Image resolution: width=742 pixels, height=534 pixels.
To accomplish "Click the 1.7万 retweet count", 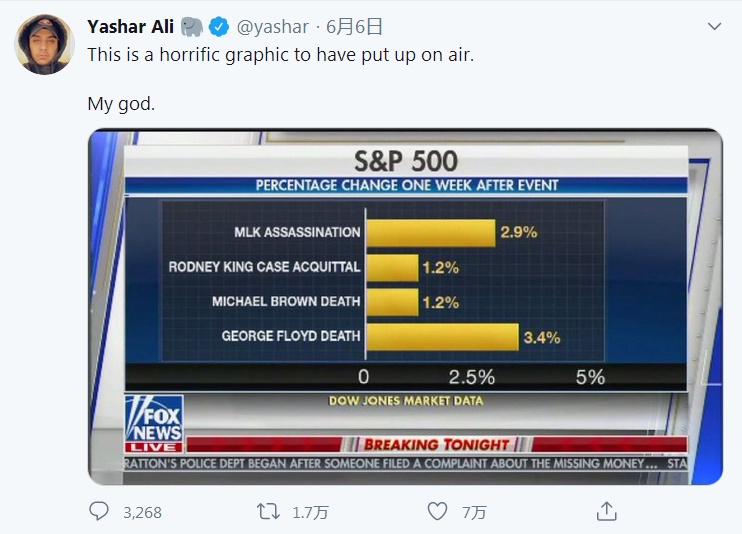I will 310,512.
